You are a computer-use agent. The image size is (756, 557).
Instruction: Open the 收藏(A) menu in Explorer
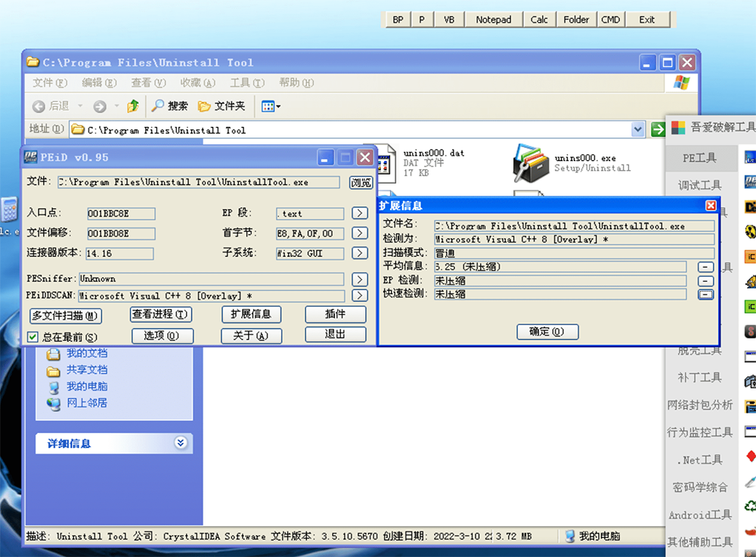click(197, 83)
